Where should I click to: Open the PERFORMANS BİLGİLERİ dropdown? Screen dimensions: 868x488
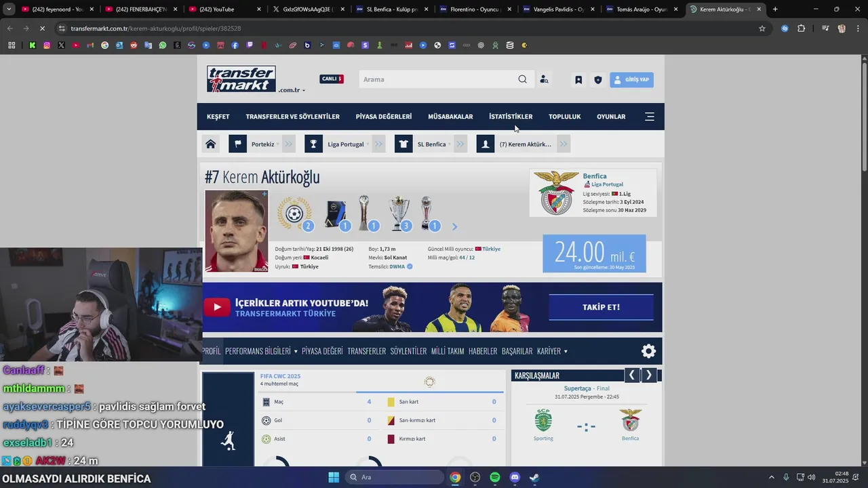261,351
